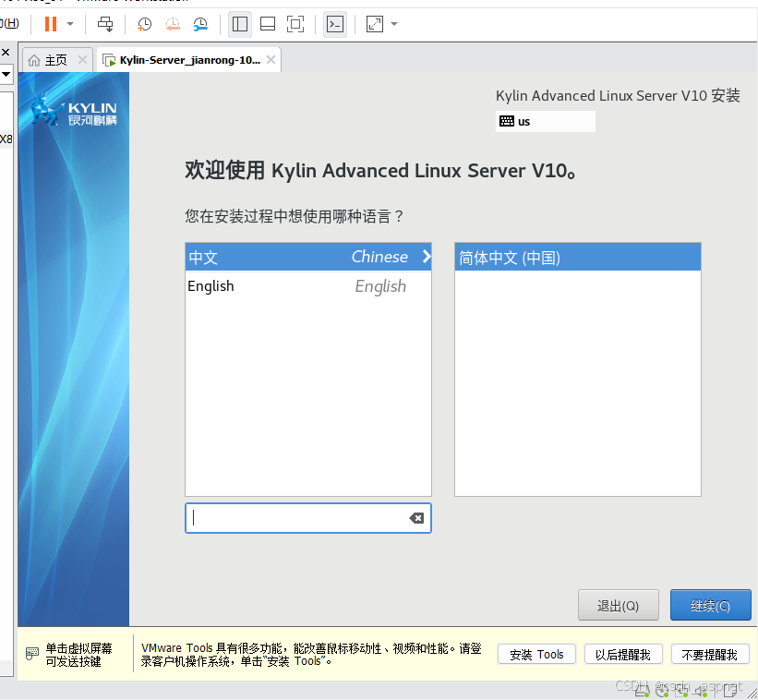This screenshot has width=758, height=700.
Task: Take a snapshot of the VM
Action: tap(144, 24)
